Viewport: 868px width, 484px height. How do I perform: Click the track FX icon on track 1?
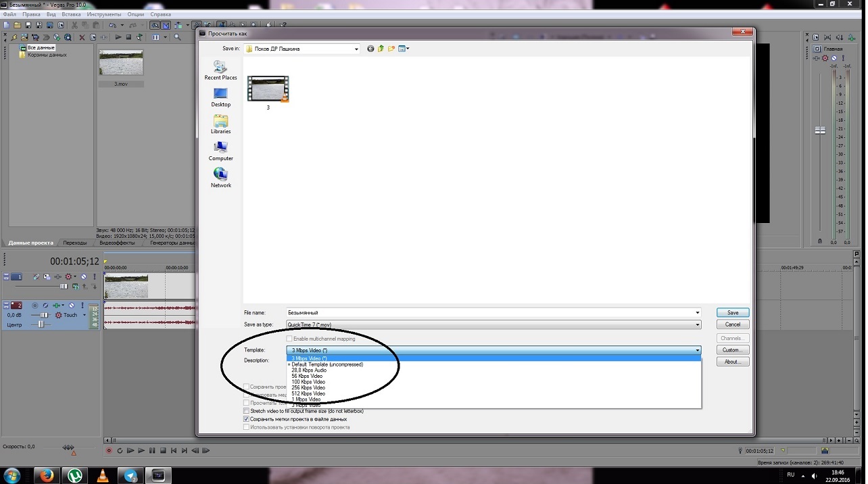pos(58,276)
